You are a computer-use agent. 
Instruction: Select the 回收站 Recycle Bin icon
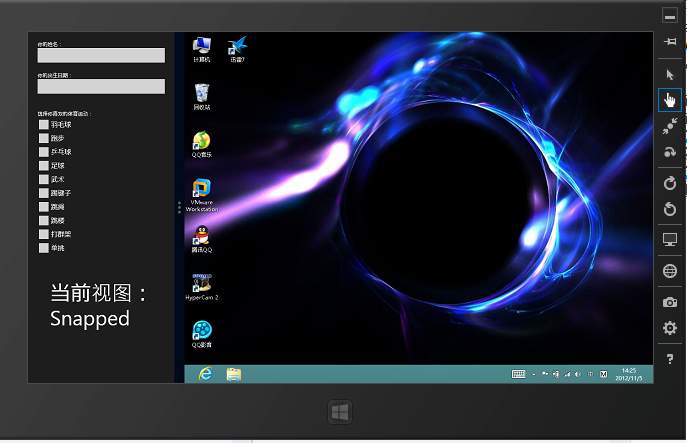[x=202, y=97]
